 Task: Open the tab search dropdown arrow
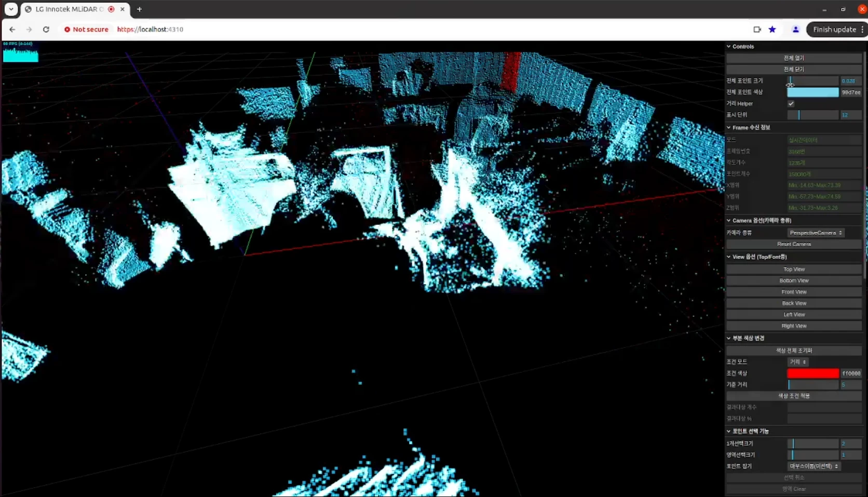(11, 9)
